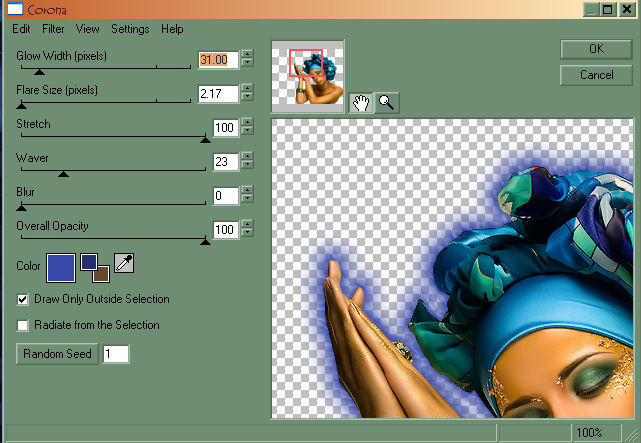641x443 pixels.
Task: Click the Stretch slider handle
Action: 205,140
